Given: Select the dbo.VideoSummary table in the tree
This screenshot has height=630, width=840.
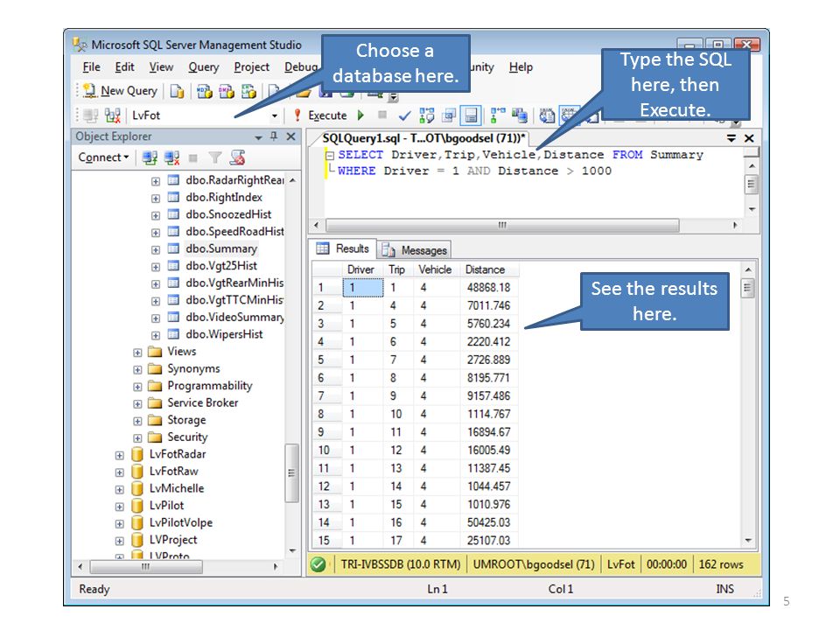Looking at the screenshot, I should [x=234, y=317].
